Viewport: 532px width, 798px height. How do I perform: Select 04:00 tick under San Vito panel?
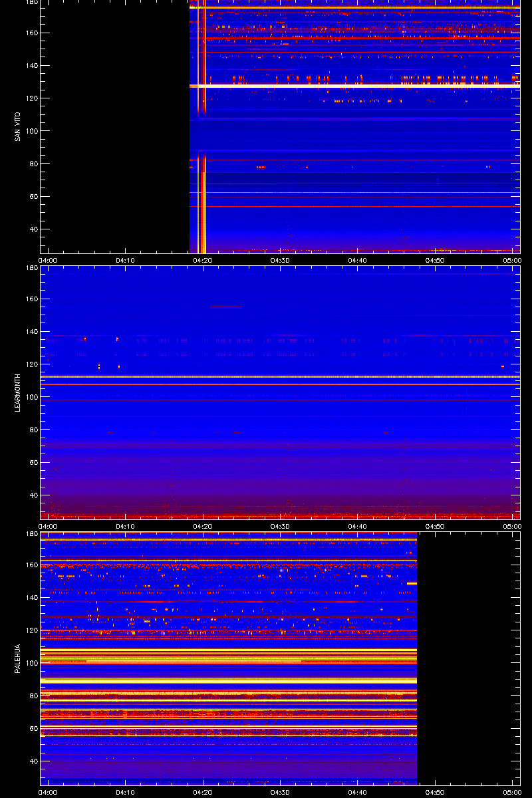[x=48, y=260]
